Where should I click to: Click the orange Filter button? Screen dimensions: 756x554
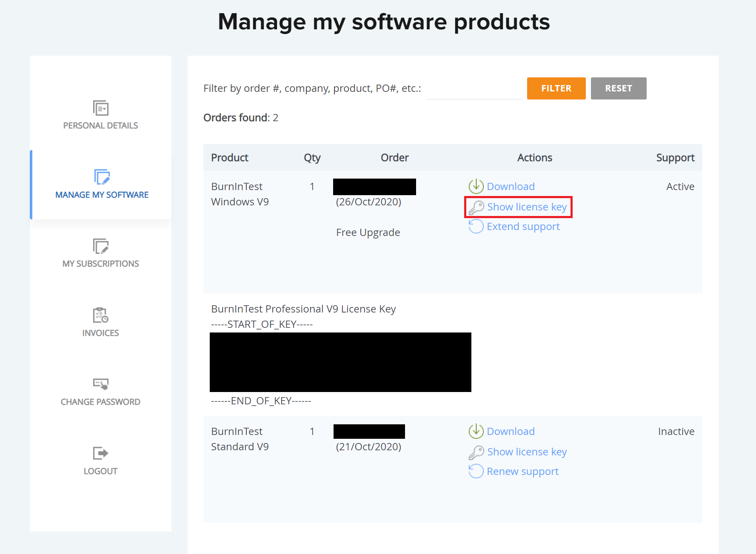[556, 88]
